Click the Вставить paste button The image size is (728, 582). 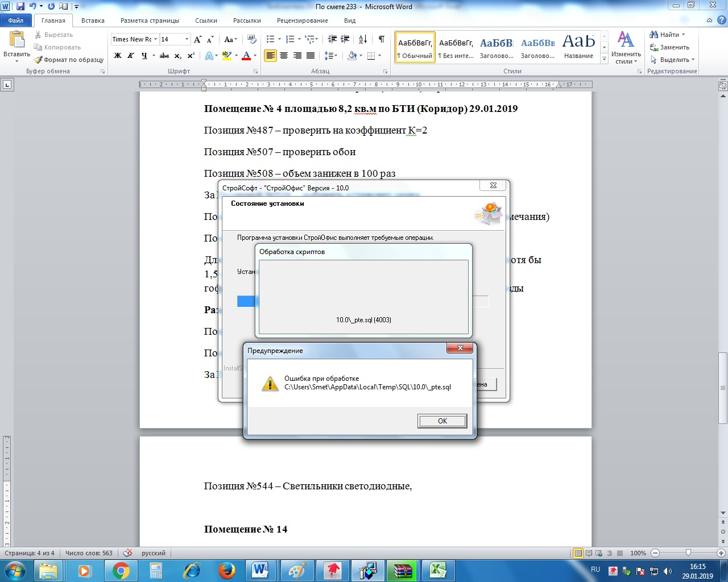click(17, 47)
